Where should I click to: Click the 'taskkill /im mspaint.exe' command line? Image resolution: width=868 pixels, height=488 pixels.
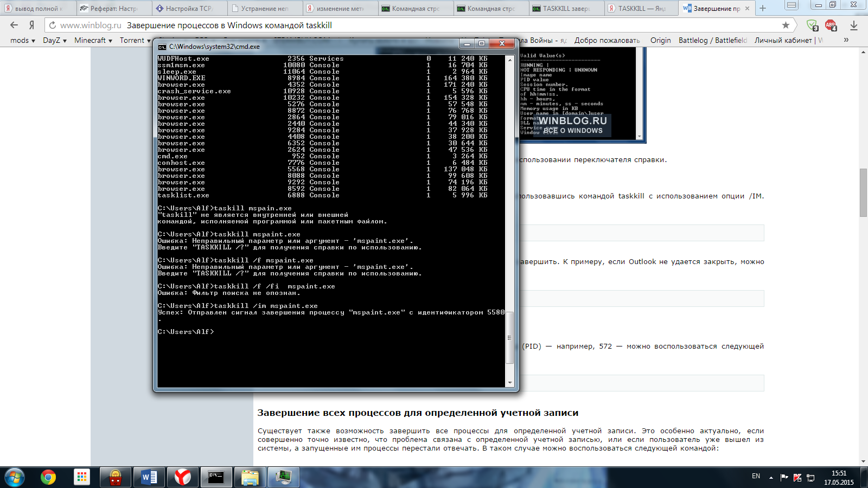pyautogui.click(x=238, y=306)
